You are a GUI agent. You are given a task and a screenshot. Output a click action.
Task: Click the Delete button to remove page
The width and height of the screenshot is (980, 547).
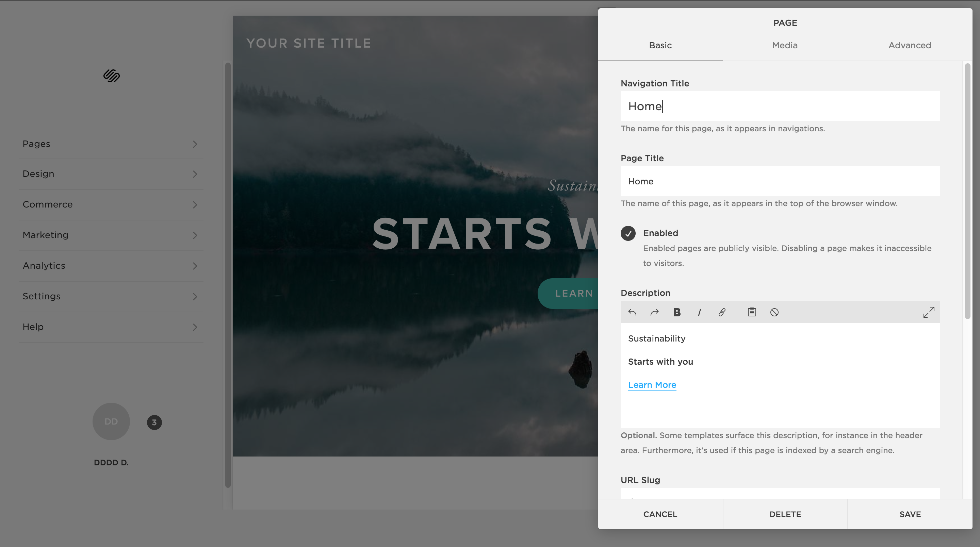[785, 514]
